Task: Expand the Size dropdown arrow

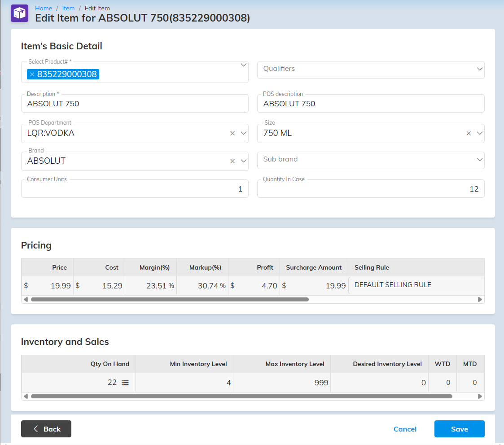Action: pos(480,133)
